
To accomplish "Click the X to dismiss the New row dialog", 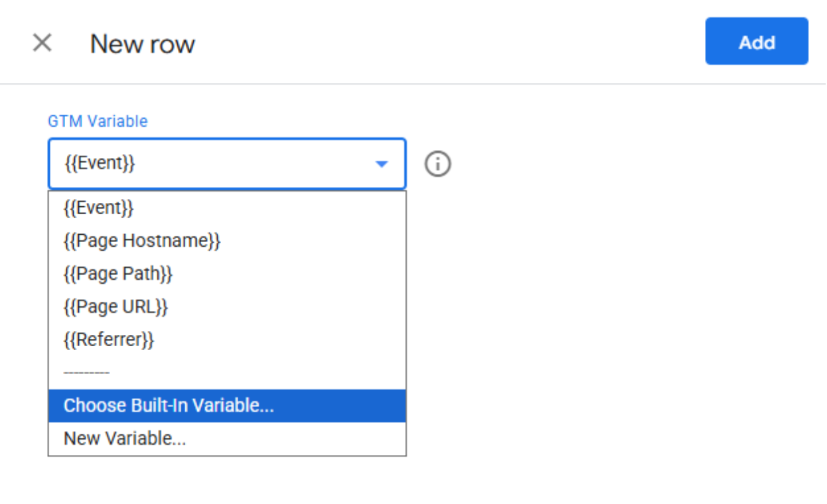I will (43, 42).
